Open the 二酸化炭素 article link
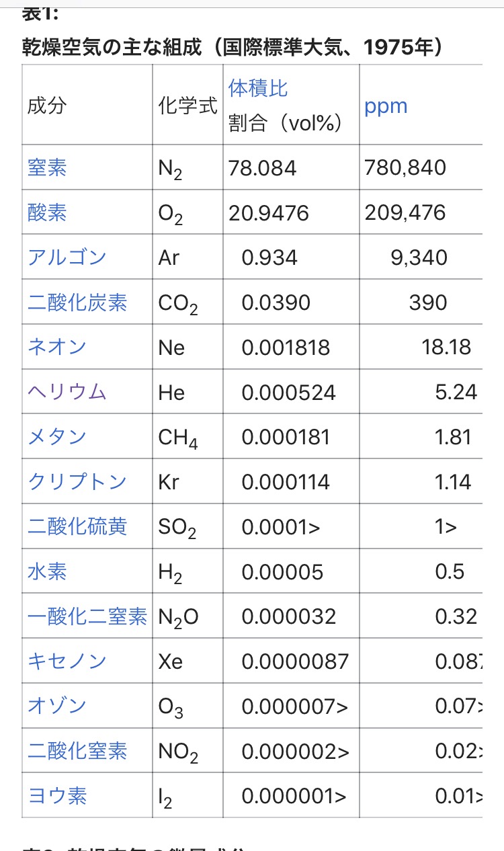The height and width of the screenshot is (851, 504). click(x=77, y=302)
